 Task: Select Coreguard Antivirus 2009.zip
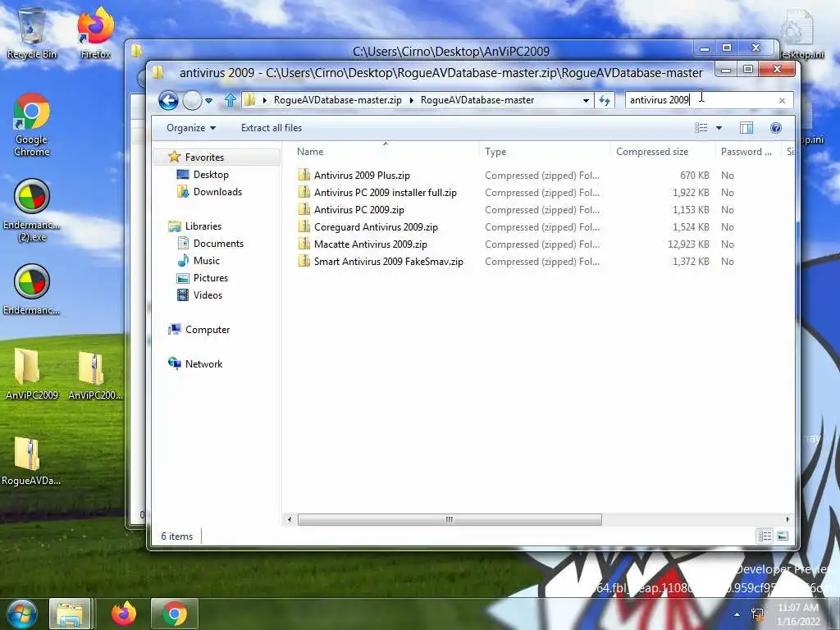click(376, 227)
